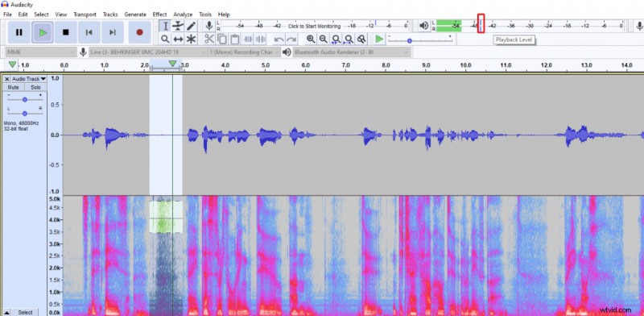Close the Audio Track with X button
The image size is (644, 316).
click(6, 78)
